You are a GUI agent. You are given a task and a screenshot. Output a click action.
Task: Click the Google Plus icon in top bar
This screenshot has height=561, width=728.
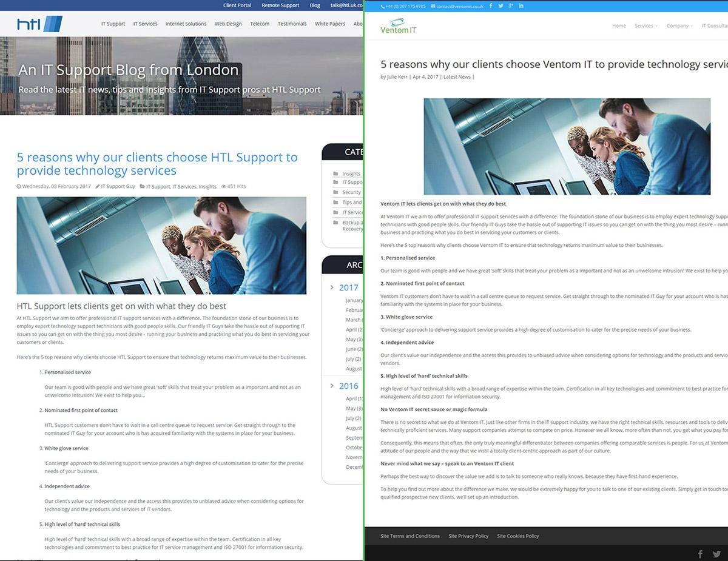(x=511, y=6)
